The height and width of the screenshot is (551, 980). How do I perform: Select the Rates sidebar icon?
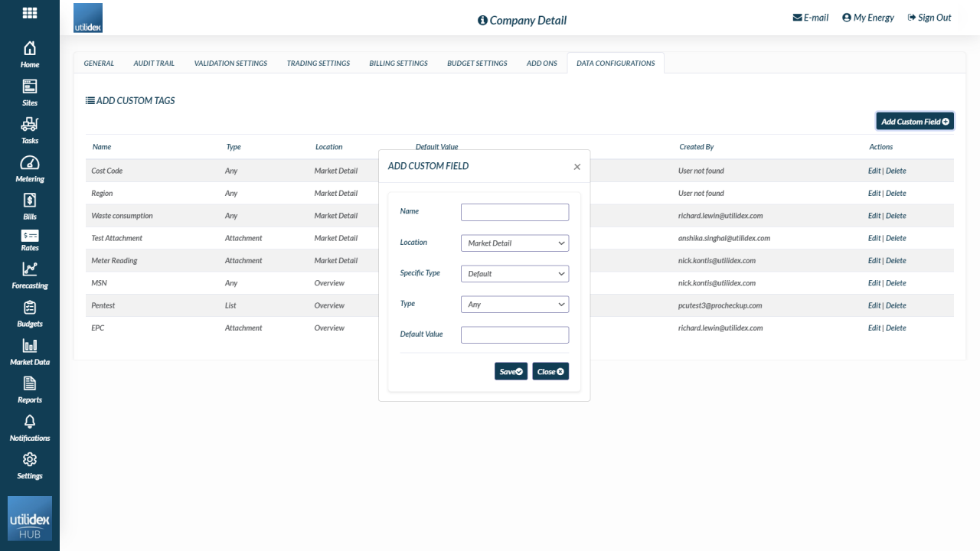click(x=29, y=237)
